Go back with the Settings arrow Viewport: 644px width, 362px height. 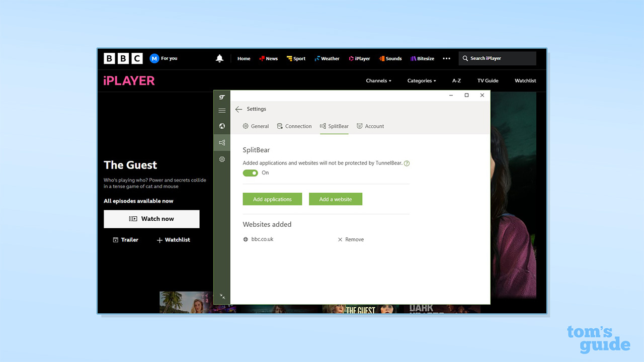click(x=238, y=109)
